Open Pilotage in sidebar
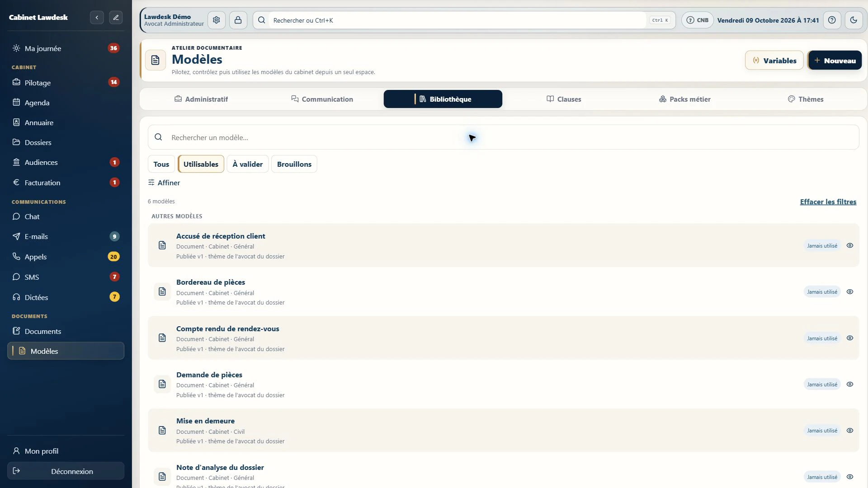 (66, 83)
